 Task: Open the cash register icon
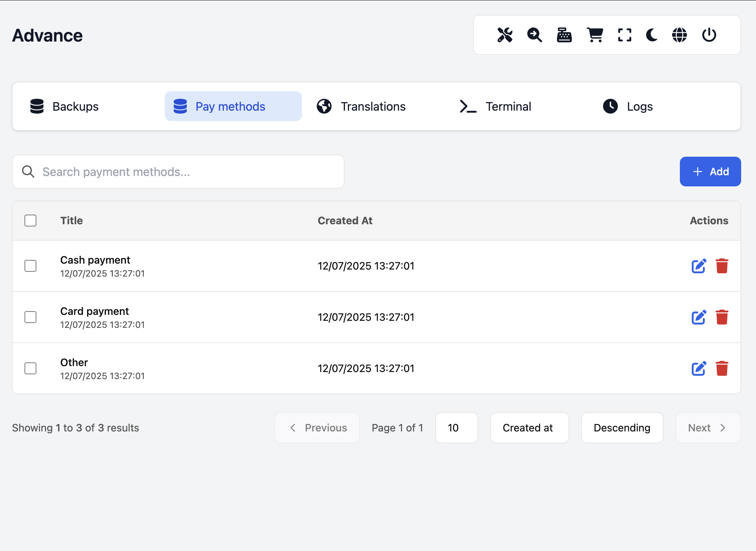tap(564, 35)
